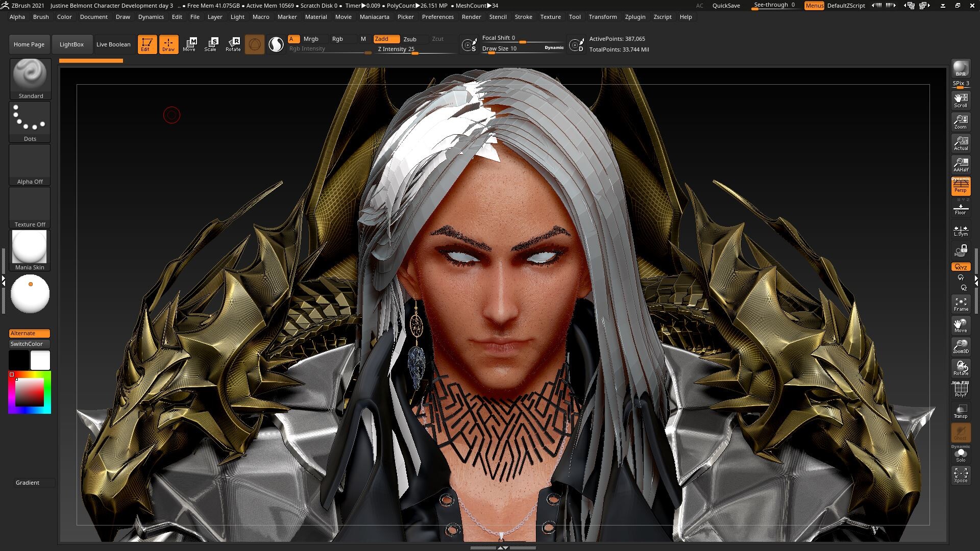Viewport: 980px width, 551px height.
Task: Click the sculptris pro swirl icon
Action: point(276,44)
